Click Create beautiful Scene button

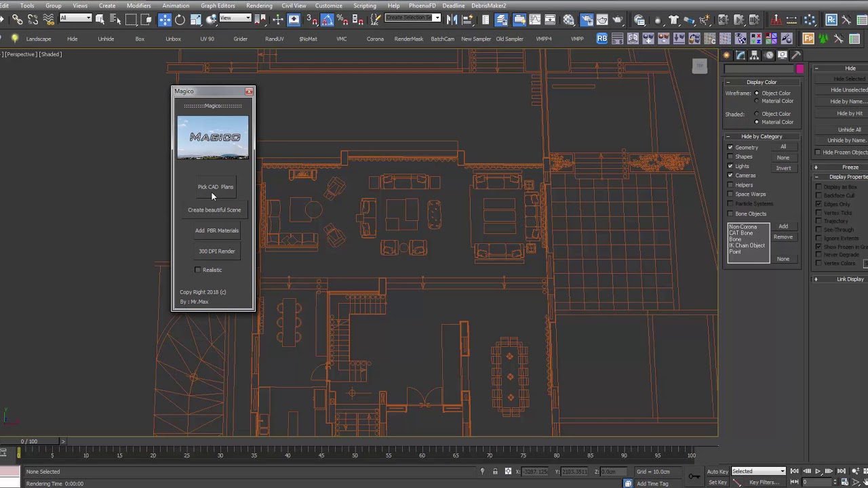[x=214, y=210]
